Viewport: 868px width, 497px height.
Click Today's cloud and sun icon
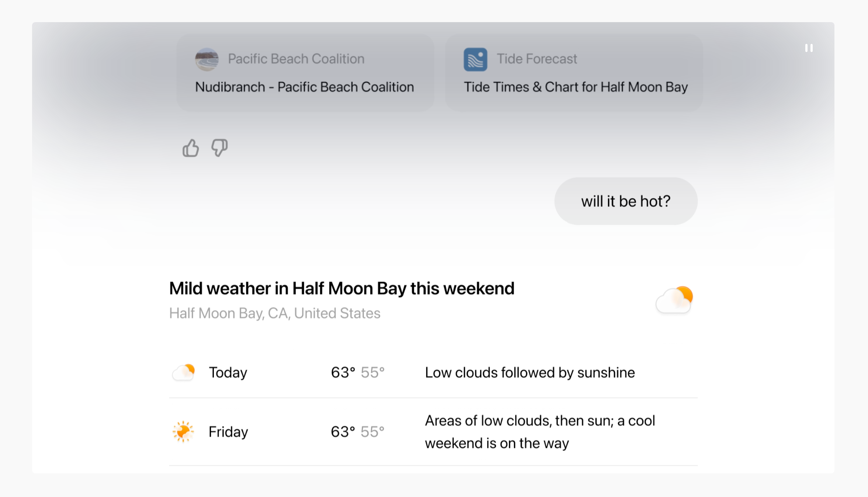coord(184,372)
